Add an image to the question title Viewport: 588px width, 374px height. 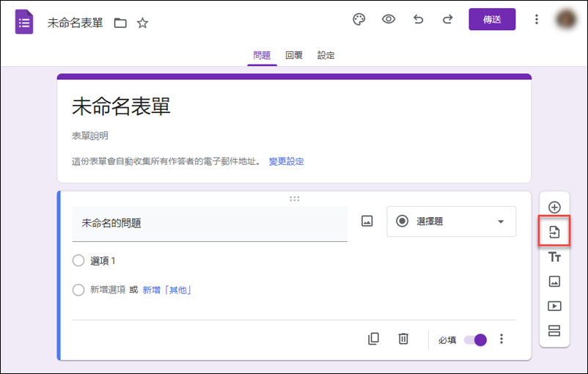(x=367, y=221)
